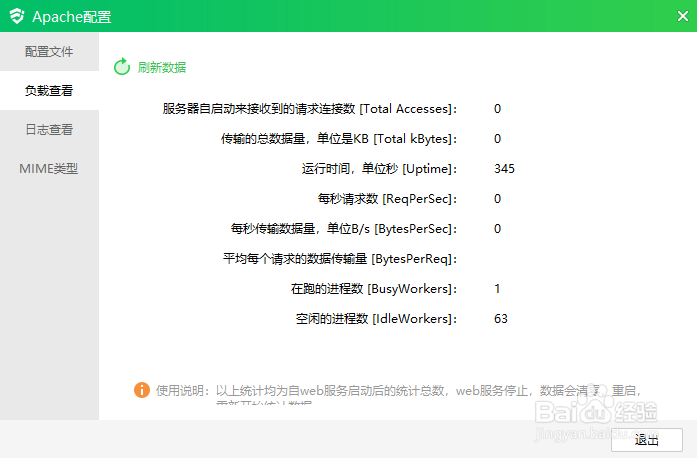The width and height of the screenshot is (697, 458).
Task: Select the Total kBytes label text
Action: (x=339, y=139)
